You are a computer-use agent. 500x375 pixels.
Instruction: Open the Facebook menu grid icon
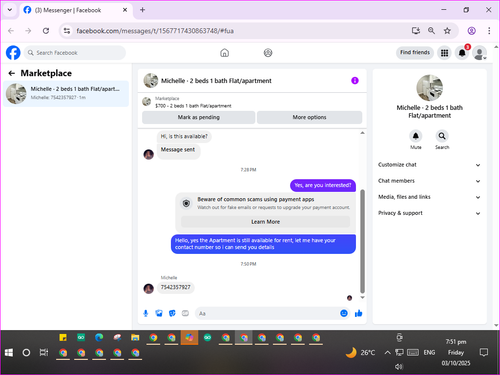[444, 53]
